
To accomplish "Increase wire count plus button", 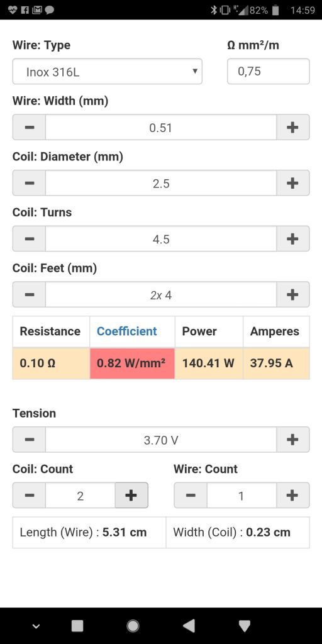I will pyautogui.click(x=292, y=496).
